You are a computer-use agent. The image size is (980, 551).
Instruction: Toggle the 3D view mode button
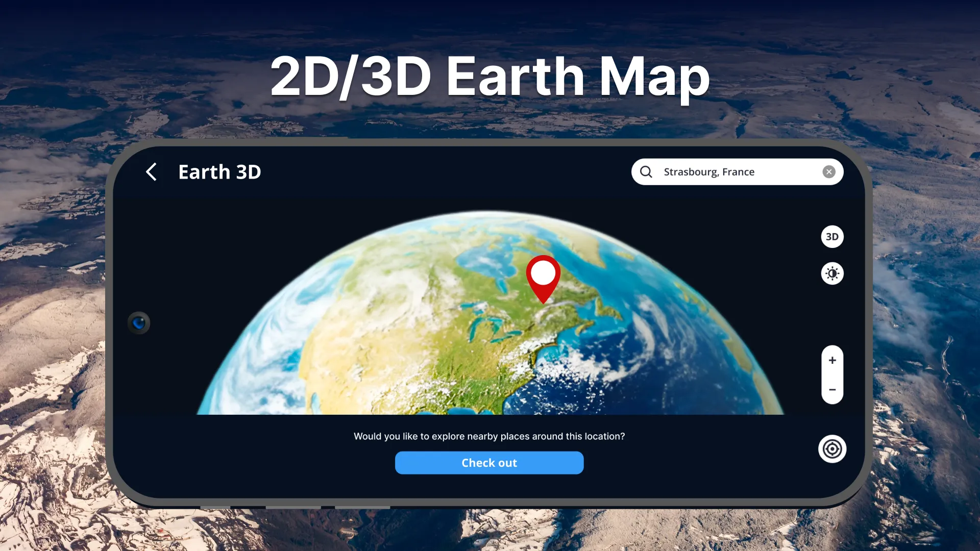click(x=832, y=237)
